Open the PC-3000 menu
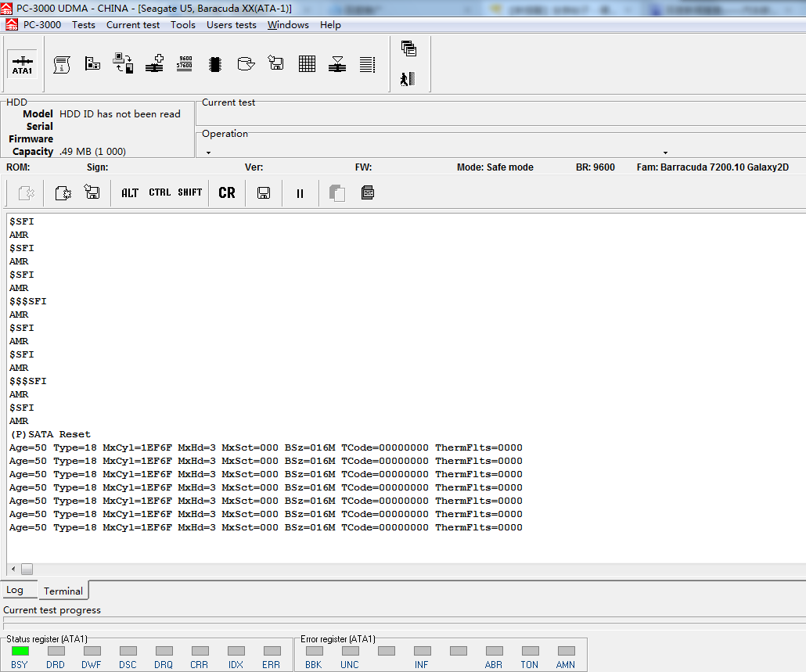Viewport: 806px width, 672px height. 42,25
